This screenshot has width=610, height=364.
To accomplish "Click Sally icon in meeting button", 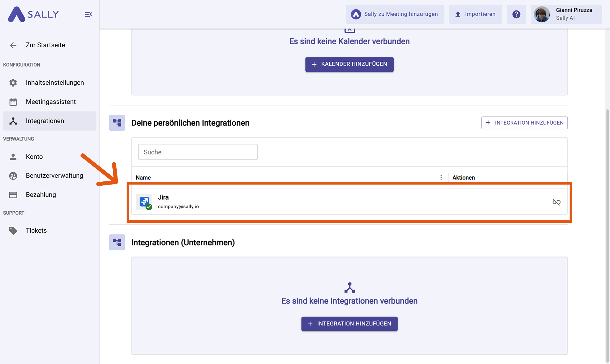I will point(356,14).
